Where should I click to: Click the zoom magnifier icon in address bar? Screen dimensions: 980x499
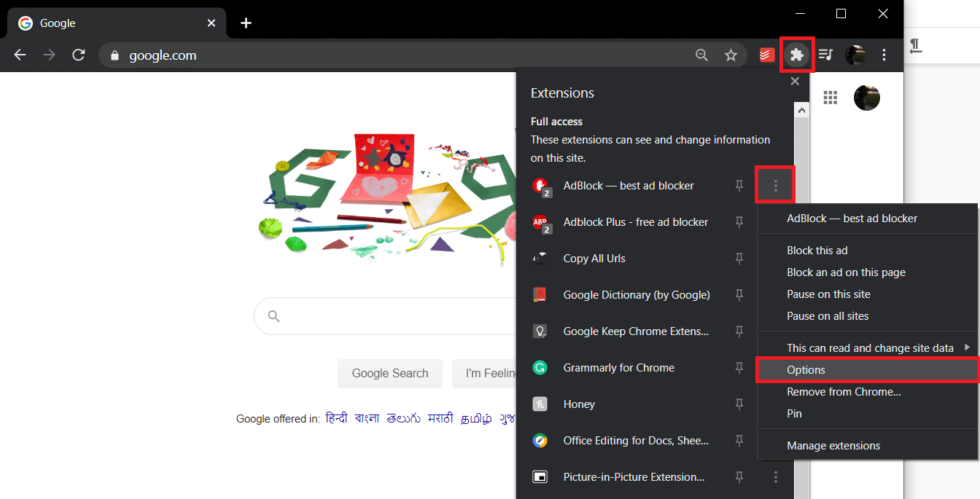point(701,55)
